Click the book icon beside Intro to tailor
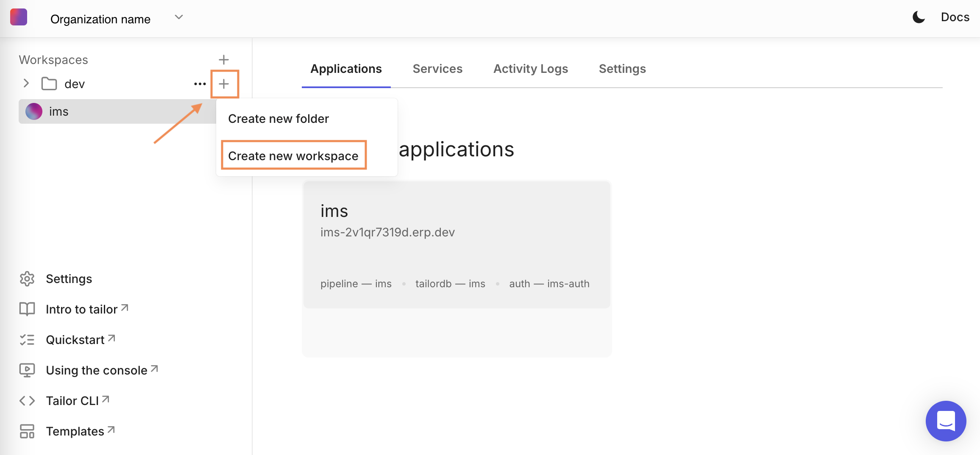The image size is (980, 455). click(x=27, y=309)
